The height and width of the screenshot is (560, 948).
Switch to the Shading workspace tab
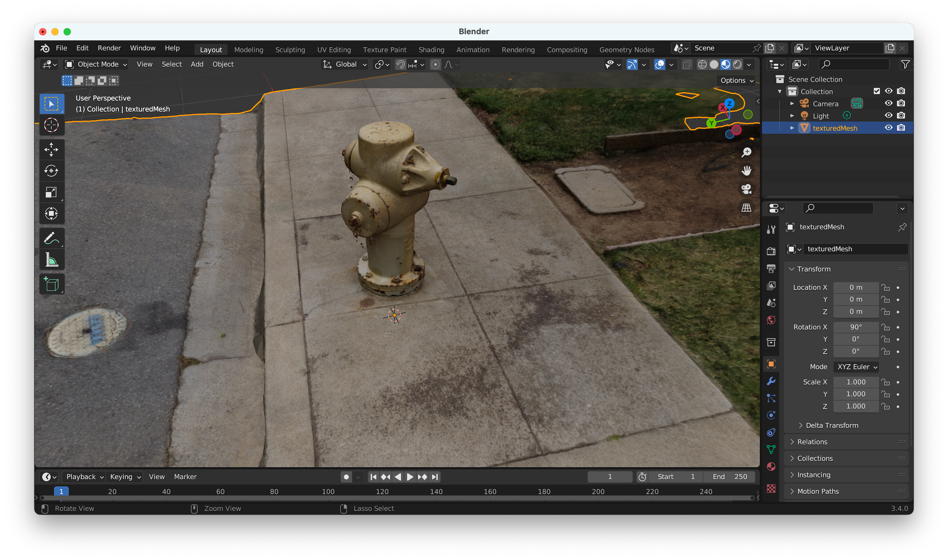point(431,50)
